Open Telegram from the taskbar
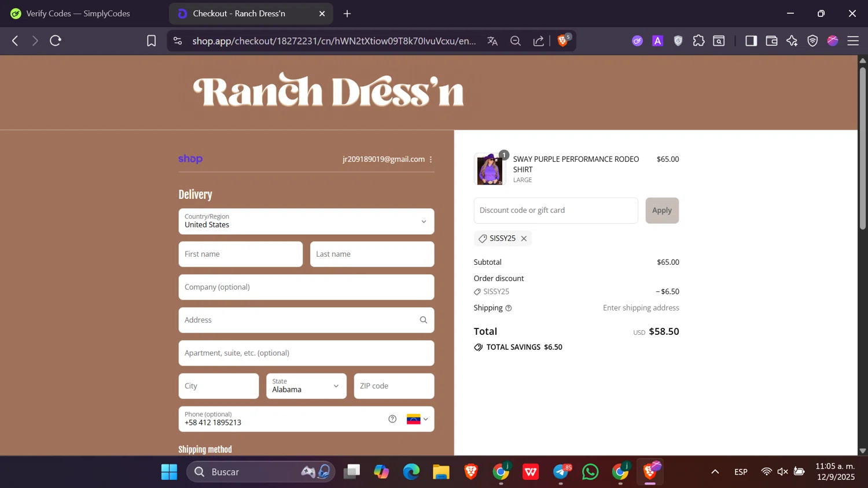 pyautogui.click(x=561, y=472)
